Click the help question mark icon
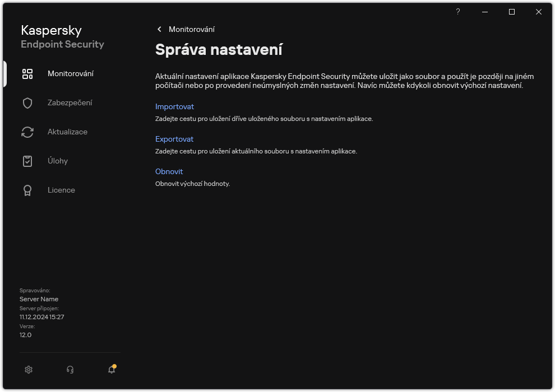Viewport: 555px width, 392px height. pos(457,12)
